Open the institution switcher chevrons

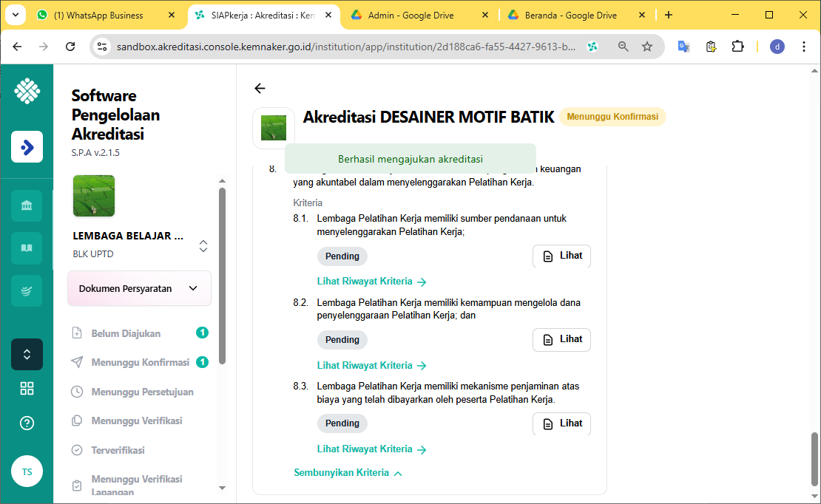[203, 246]
